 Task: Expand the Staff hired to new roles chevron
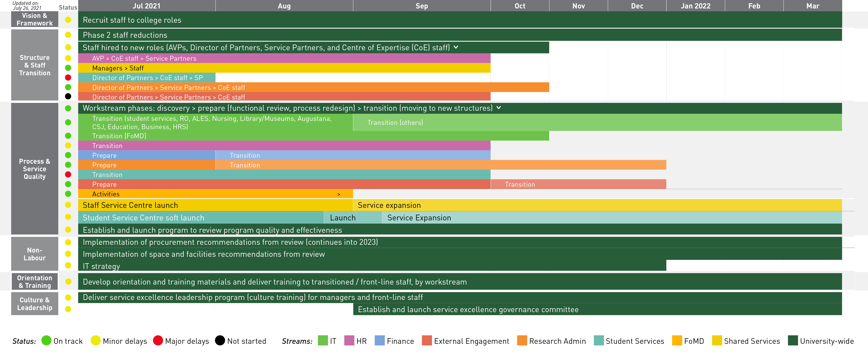456,47
